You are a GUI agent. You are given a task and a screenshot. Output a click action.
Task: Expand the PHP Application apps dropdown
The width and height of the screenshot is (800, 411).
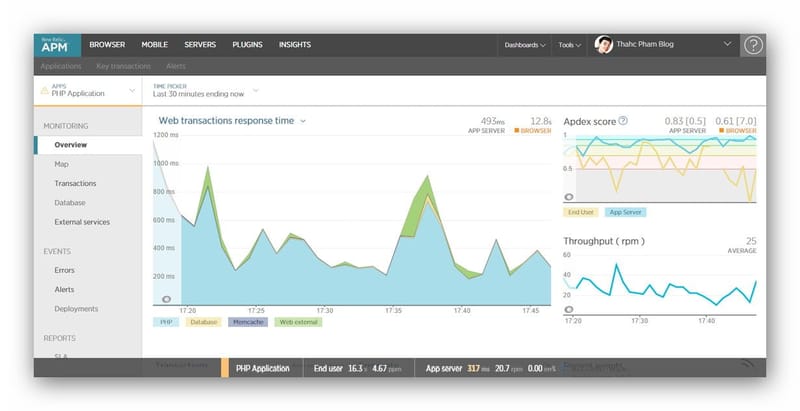(132, 91)
